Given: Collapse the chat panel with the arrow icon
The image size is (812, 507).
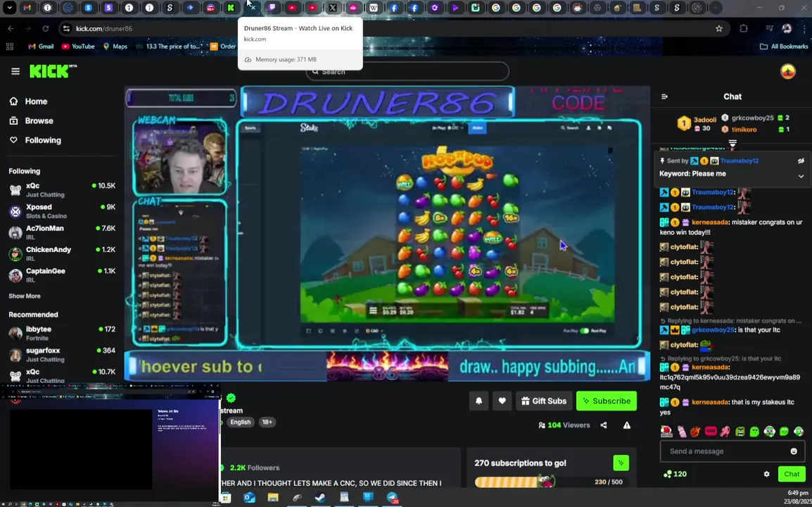Looking at the screenshot, I should pyautogui.click(x=664, y=96).
